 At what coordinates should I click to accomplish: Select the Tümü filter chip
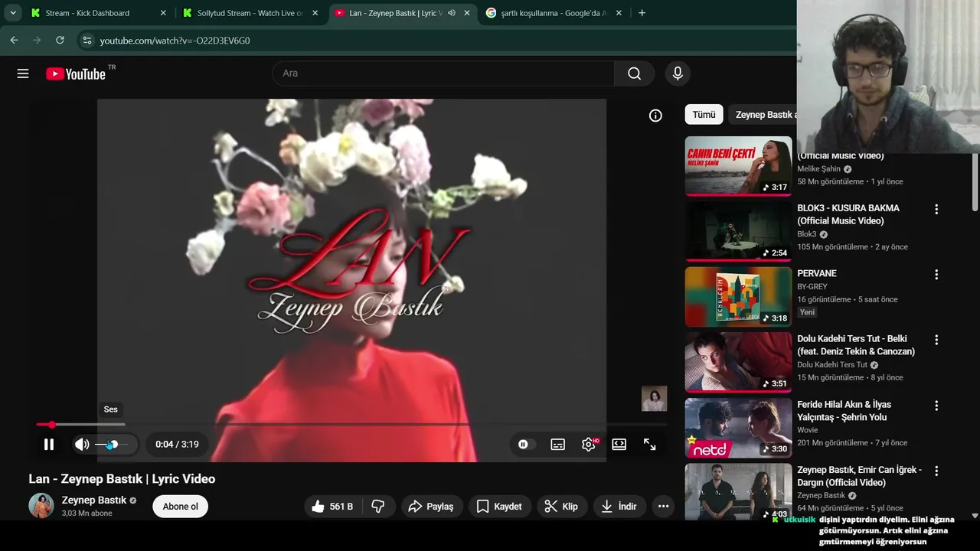point(704,114)
